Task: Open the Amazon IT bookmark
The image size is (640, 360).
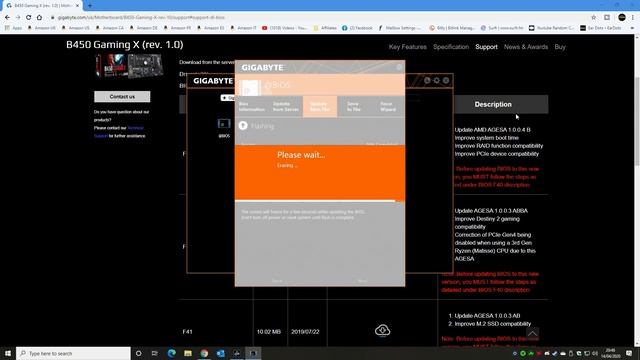Action: 244,28
